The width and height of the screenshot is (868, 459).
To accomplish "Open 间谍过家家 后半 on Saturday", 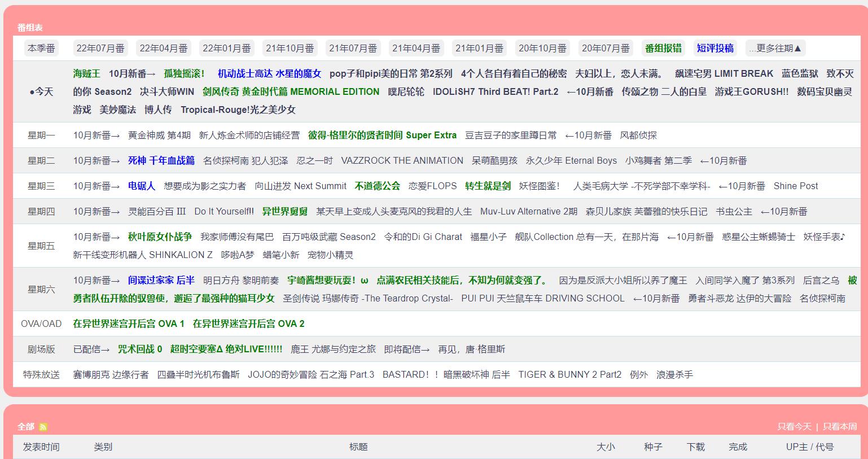I will [x=161, y=280].
